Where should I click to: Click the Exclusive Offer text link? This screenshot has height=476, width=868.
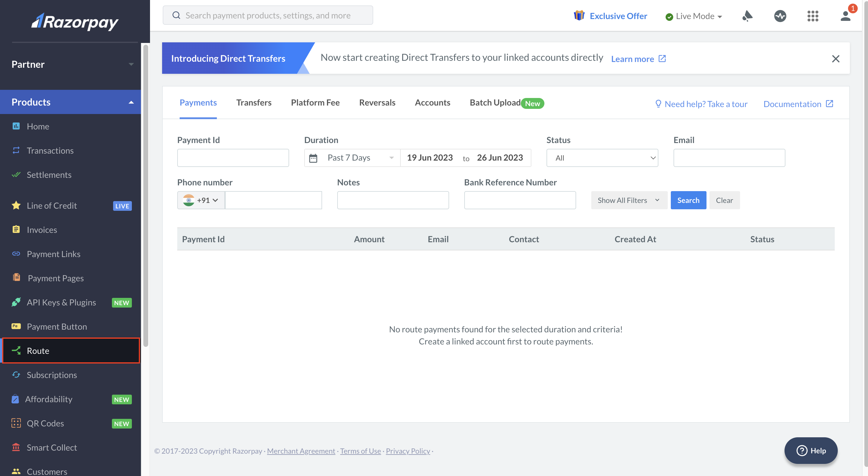618,16
